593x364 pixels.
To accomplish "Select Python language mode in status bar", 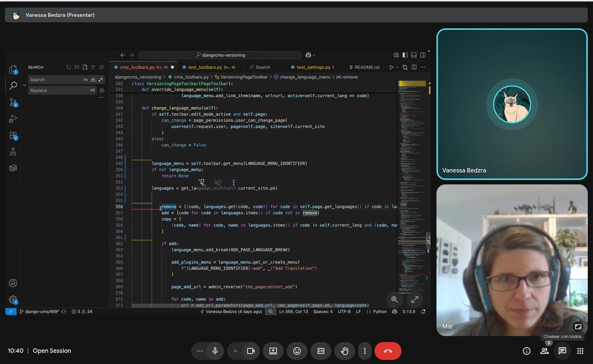I will pos(380,312).
